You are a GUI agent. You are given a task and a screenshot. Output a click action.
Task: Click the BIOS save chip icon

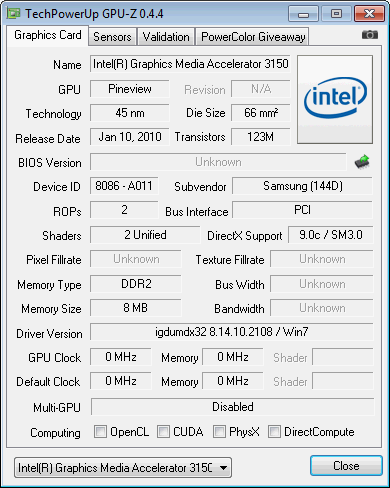pos(362,162)
